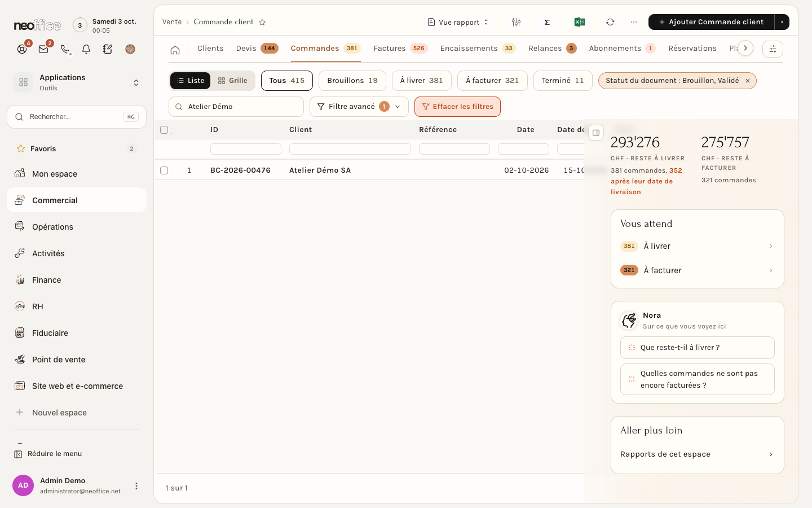812x508 pixels.
Task: Ask Nora which orders are not invoiced
Action: tap(698, 379)
